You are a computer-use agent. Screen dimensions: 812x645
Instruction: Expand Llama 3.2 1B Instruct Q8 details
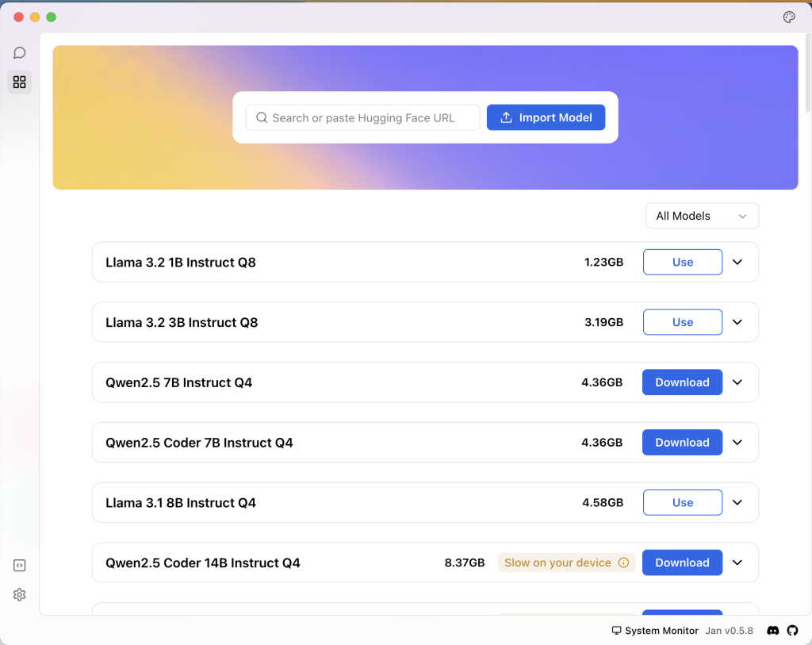[737, 262]
